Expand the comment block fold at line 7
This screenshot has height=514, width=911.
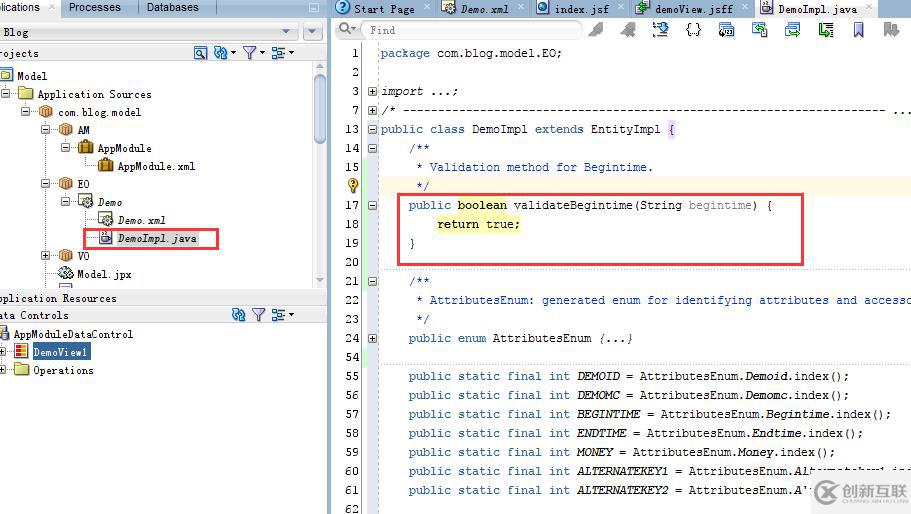[372, 110]
